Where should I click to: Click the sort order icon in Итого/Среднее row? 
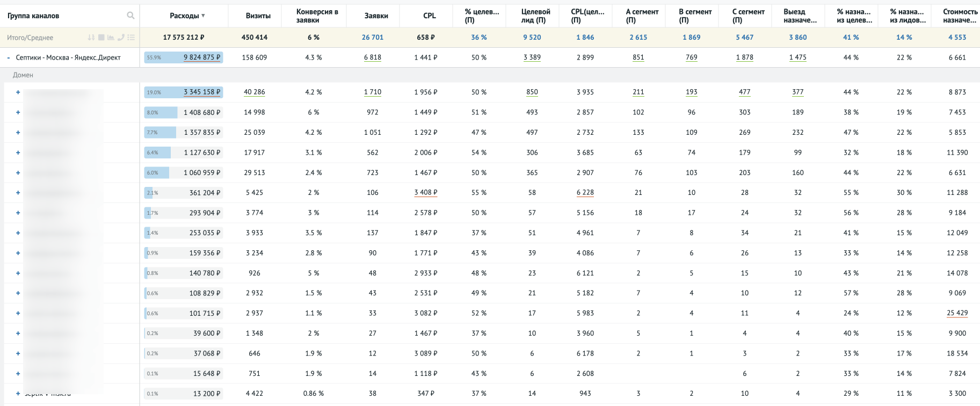click(x=91, y=38)
